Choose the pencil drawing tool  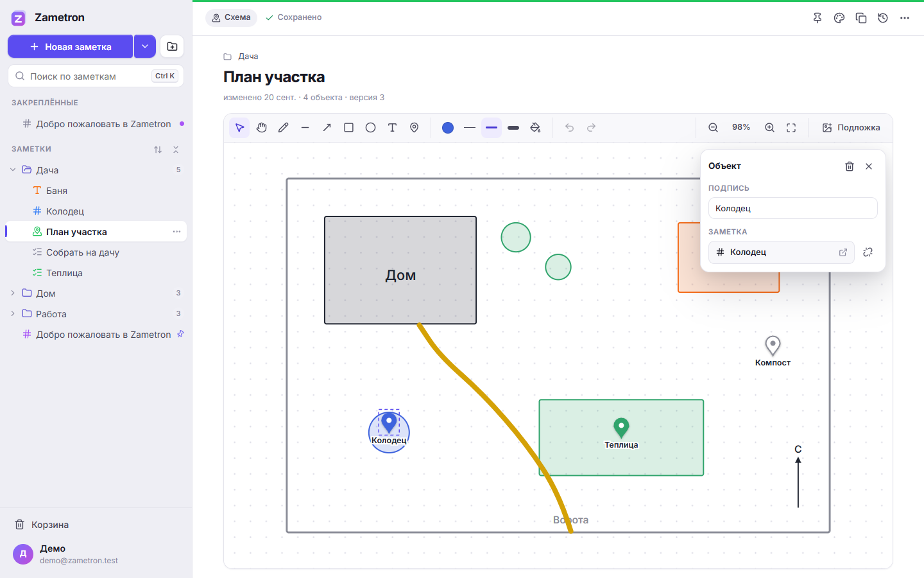pyautogui.click(x=283, y=128)
